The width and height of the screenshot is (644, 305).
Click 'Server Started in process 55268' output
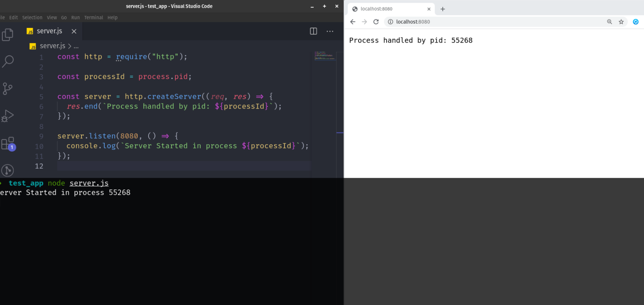point(65,193)
